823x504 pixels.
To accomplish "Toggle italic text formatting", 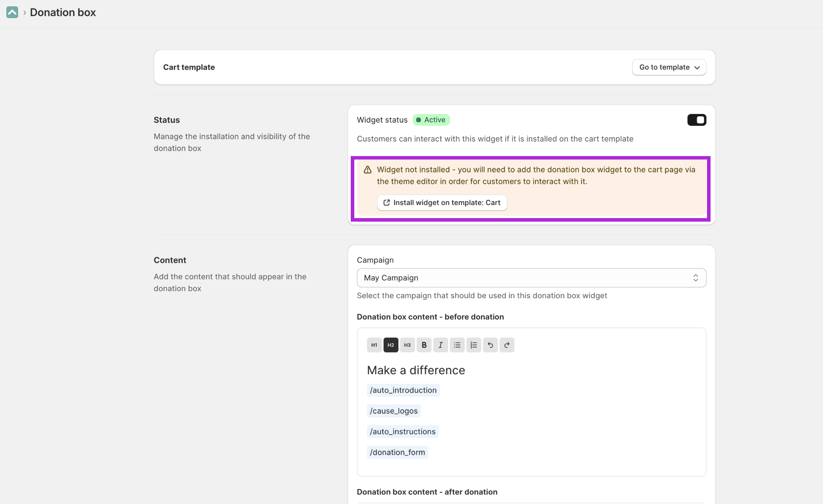I will tap(440, 345).
